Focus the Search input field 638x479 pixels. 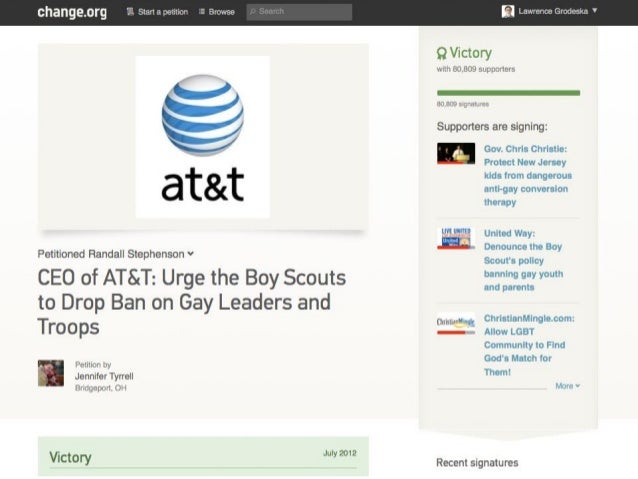299,12
